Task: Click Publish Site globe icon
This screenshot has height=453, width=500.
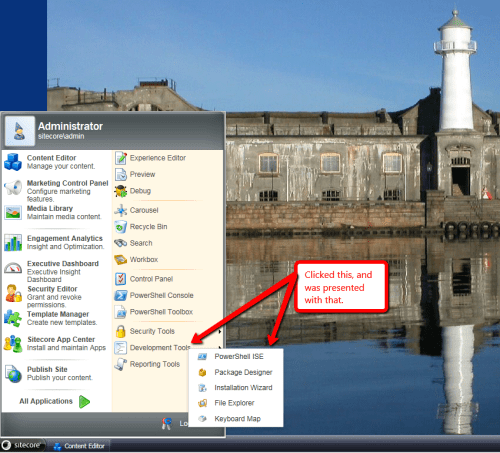Action: tap(13, 374)
